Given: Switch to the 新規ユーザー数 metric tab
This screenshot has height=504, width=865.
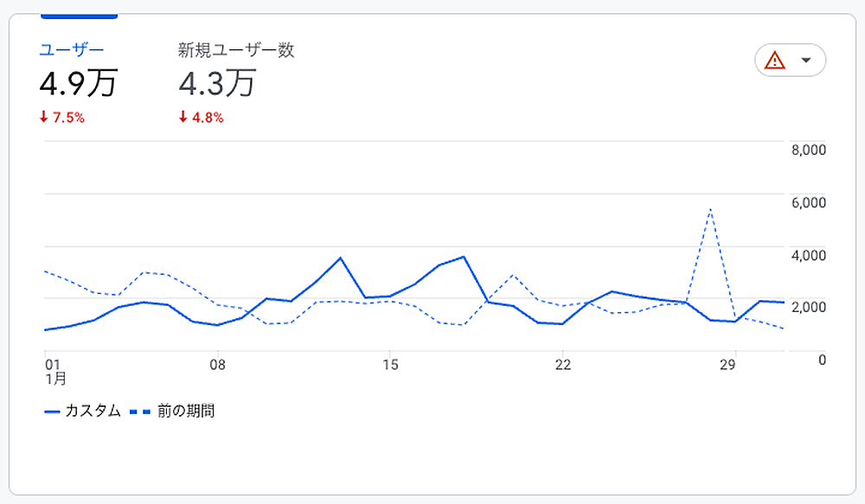Looking at the screenshot, I should pyautogui.click(x=236, y=50).
